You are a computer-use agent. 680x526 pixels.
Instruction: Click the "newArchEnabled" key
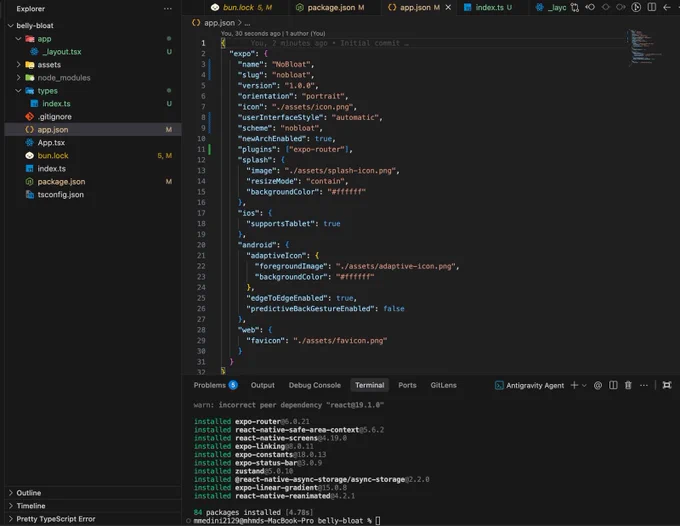click(x=274, y=139)
